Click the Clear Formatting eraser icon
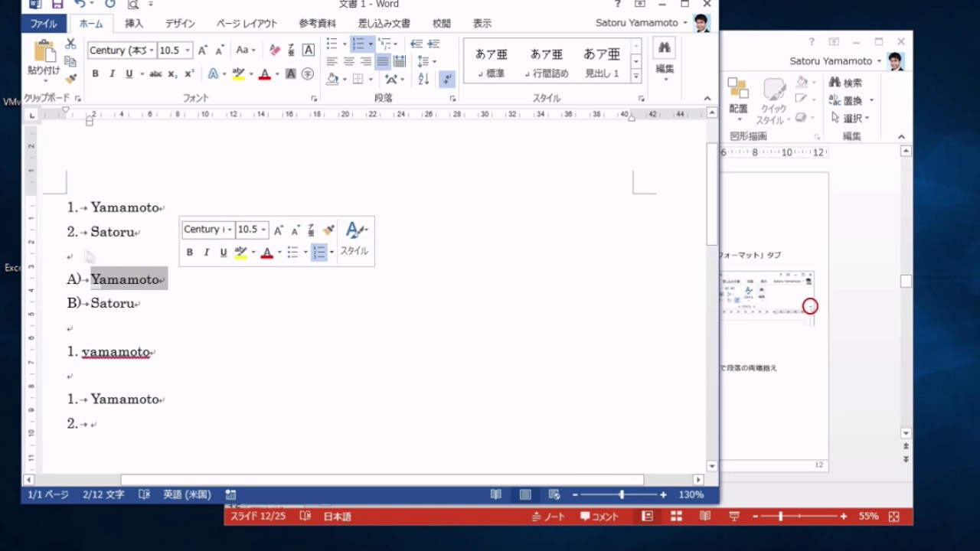The image size is (980, 551). [275, 51]
